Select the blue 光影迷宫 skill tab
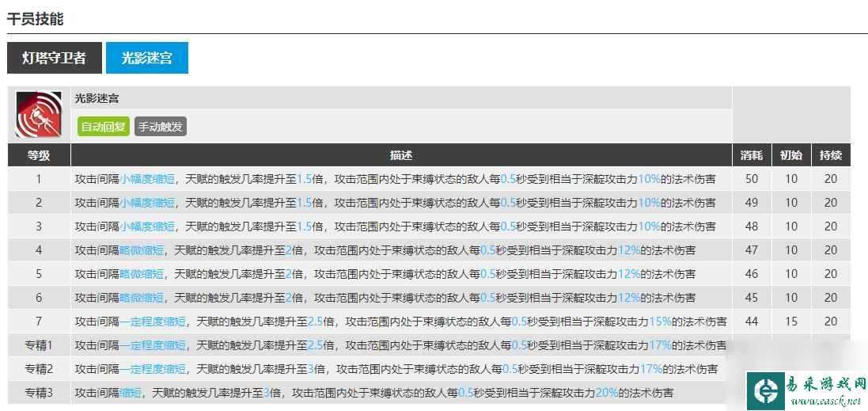This screenshot has height=411, width=868. click(x=146, y=58)
